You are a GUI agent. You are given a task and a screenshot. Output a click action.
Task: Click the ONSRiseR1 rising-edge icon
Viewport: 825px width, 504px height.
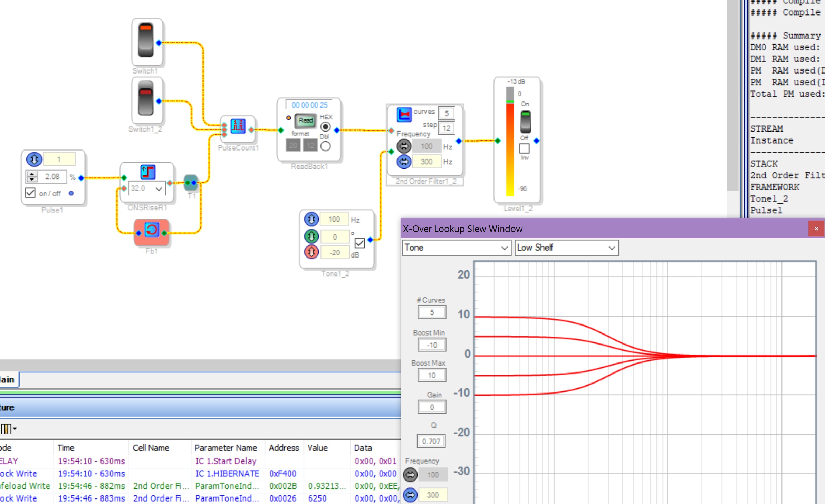148,172
